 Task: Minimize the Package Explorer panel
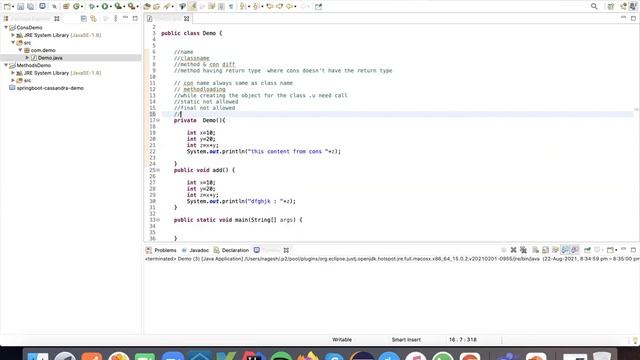coord(125,18)
